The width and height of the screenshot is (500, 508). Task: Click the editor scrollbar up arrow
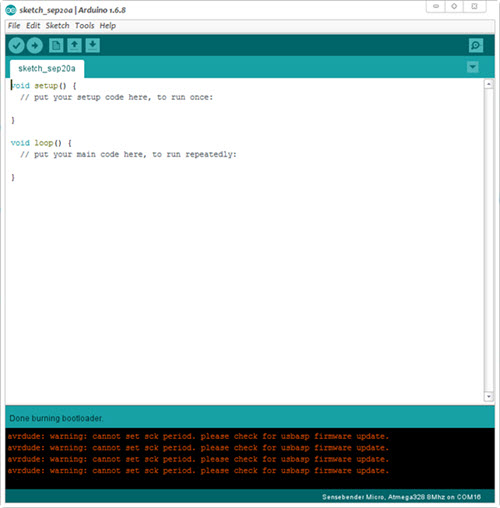[489, 84]
